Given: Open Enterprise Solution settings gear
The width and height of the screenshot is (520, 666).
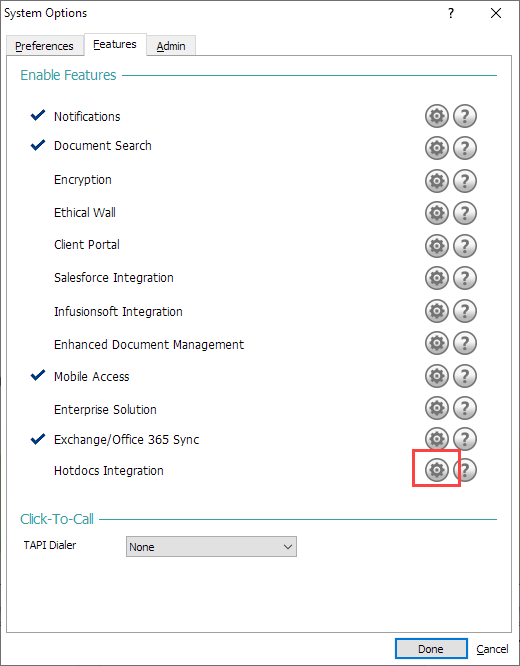Looking at the screenshot, I should [437, 408].
